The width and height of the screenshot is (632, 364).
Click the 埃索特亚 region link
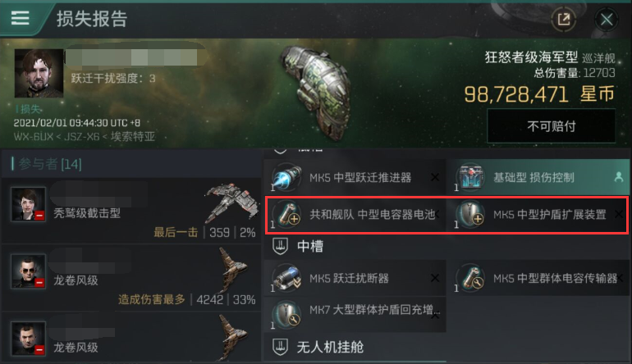click(x=133, y=136)
